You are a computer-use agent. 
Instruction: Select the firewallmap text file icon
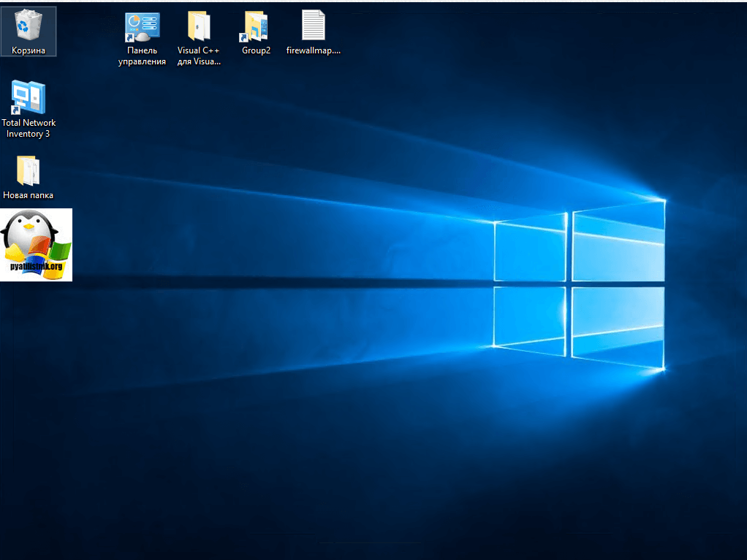(313, 26)
